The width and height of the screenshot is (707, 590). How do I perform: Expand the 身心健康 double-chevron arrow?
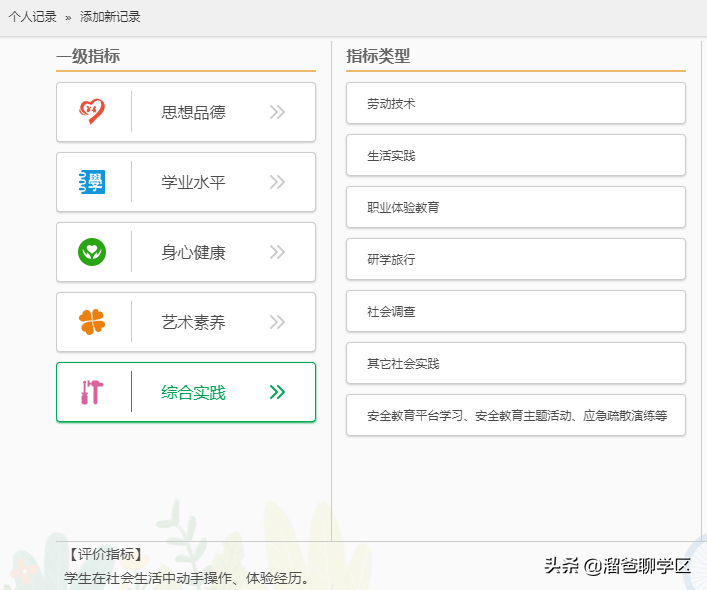277,252
